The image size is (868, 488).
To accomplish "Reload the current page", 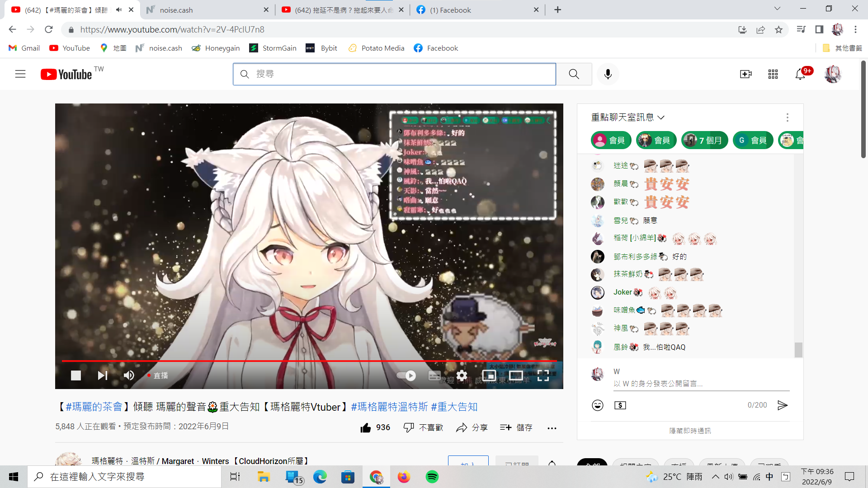I will click(49, 29).
